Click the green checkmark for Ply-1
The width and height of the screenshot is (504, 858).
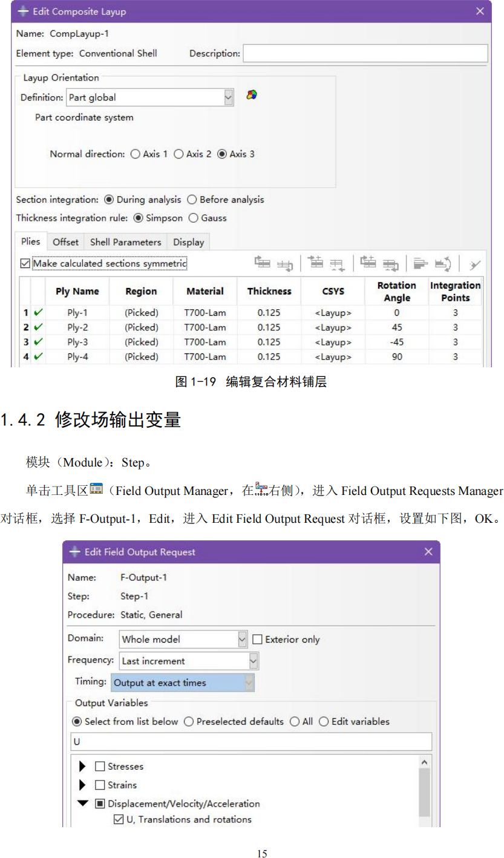click(x=39, y=313)
